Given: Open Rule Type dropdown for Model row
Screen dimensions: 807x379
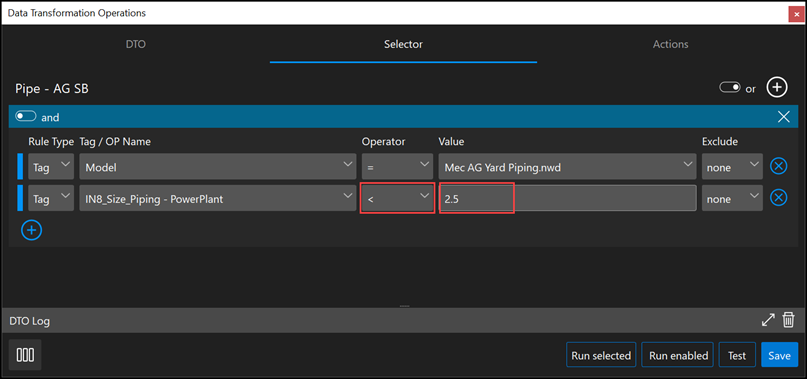Looking at the screenshot, I should (x=51, y=166).
